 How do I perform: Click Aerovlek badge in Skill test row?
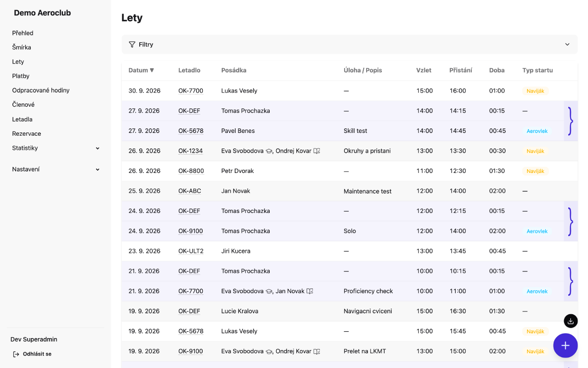coord(537,131)
